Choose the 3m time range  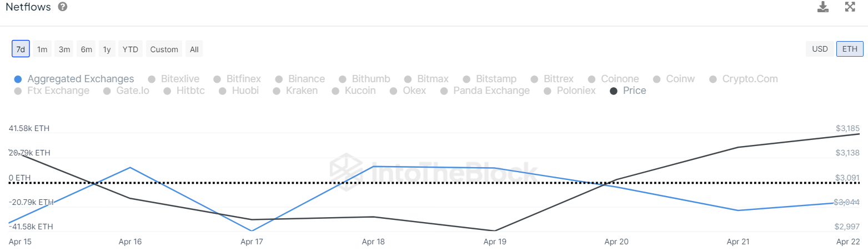tap(64, 49)
